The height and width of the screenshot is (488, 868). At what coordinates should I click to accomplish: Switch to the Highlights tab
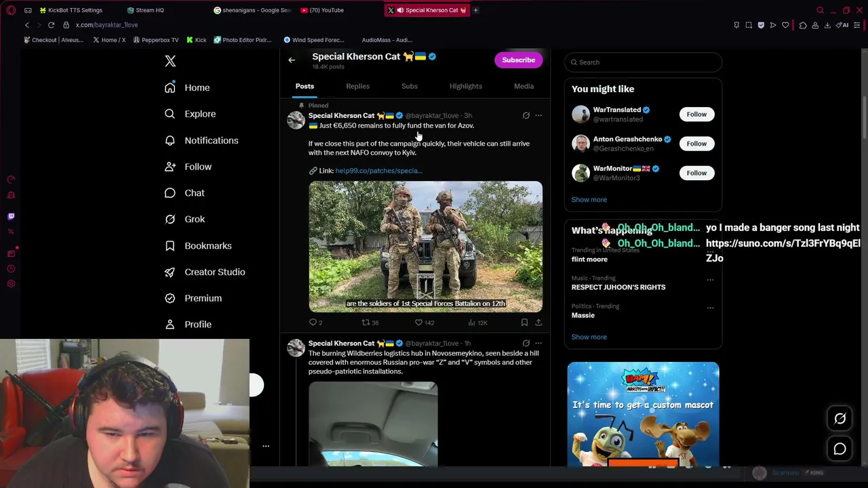point(466,87)
